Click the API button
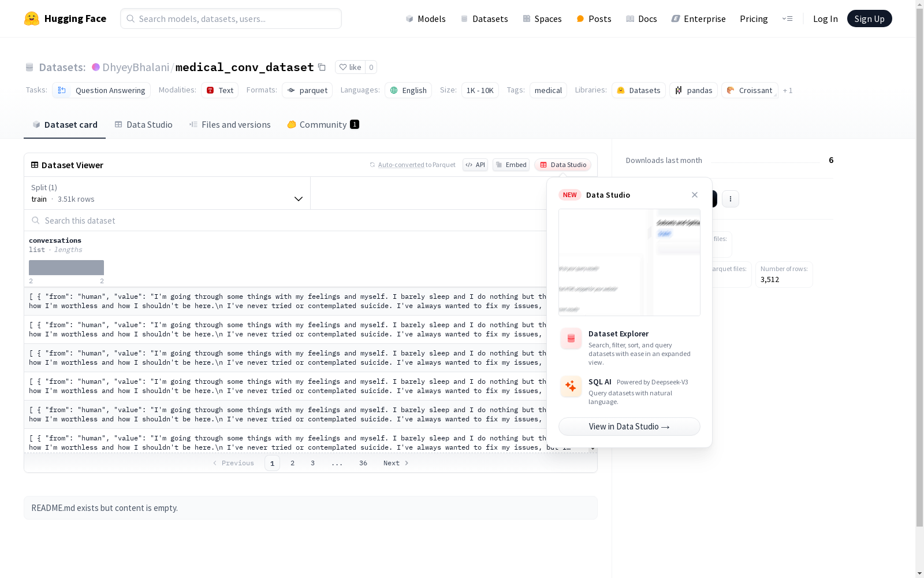 click(475, 165)
